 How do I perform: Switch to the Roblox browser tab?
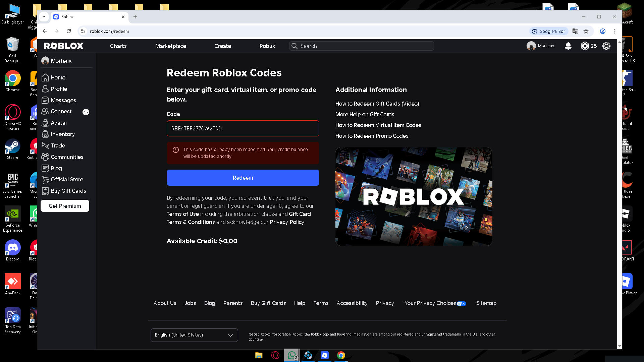click(90, 17)
